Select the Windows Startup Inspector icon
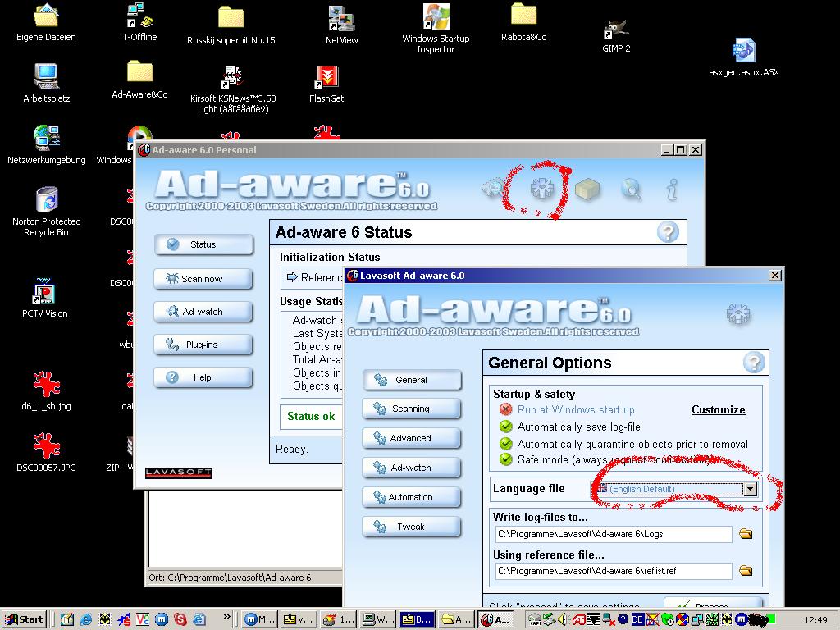840x630 pixels. 436,29
